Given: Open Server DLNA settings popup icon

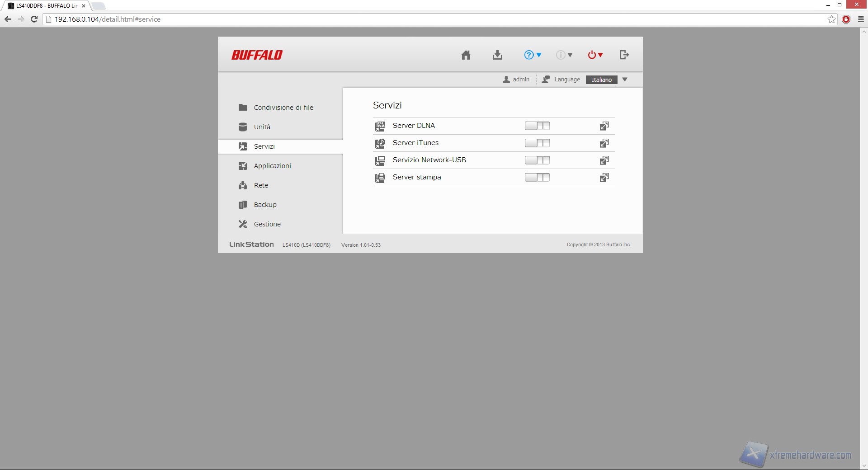Looking at the screenshot, I should click(604, 126).
